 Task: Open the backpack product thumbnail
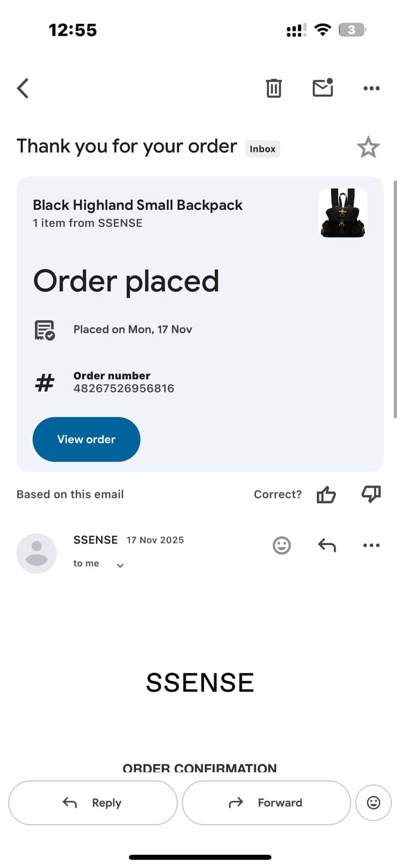[343, 213]
